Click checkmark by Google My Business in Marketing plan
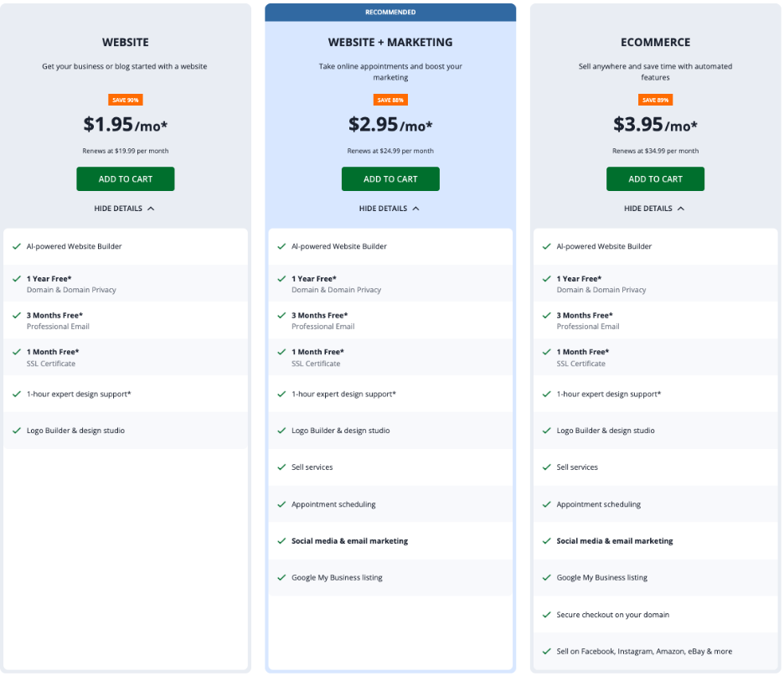Image resolution: width=784 pixels, height=676 pixels. (x=281, y=578)
